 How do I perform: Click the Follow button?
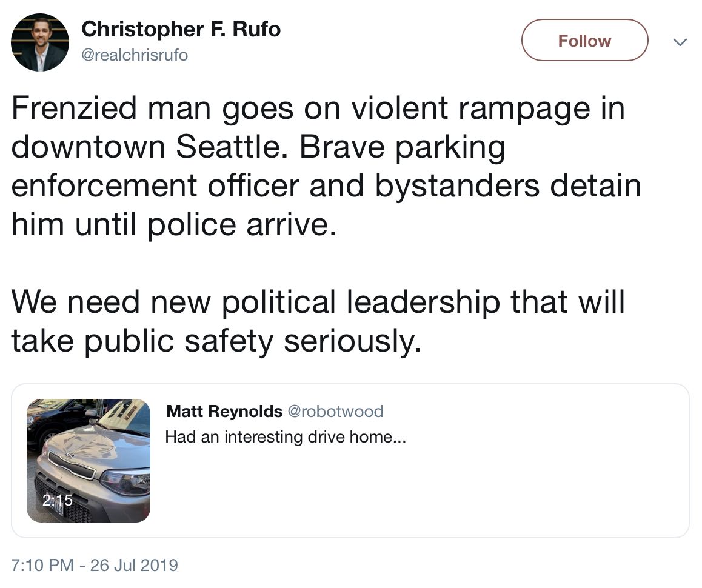pos(584,40)
